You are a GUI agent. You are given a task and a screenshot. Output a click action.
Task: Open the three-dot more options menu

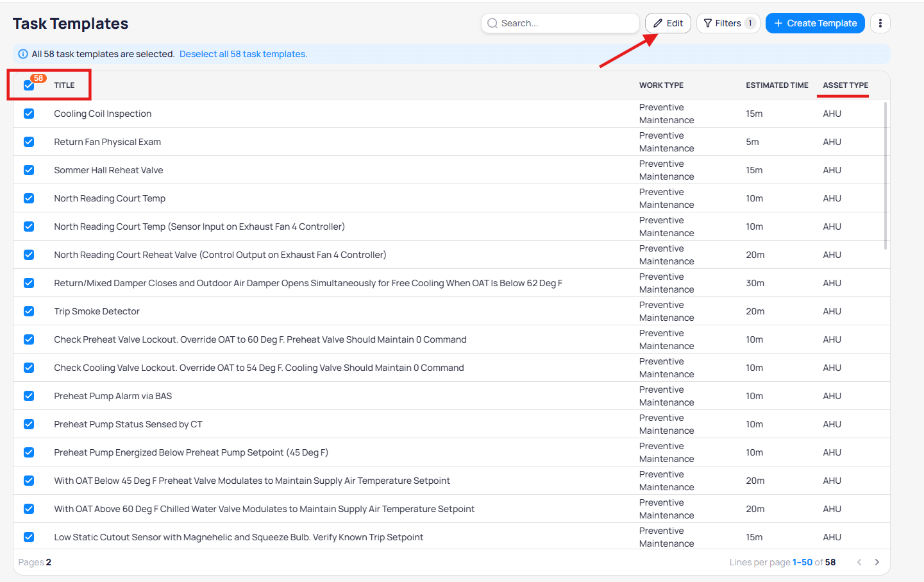pos(880,23)
